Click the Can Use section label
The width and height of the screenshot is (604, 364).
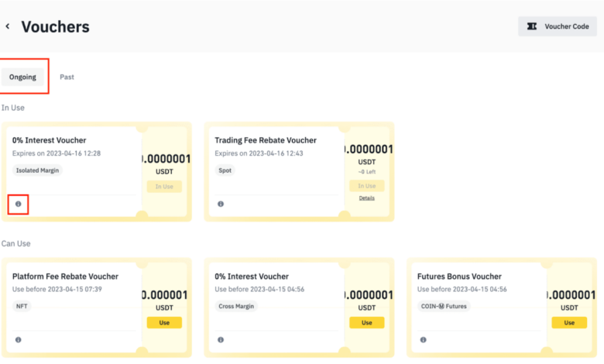tap(15, 243)
